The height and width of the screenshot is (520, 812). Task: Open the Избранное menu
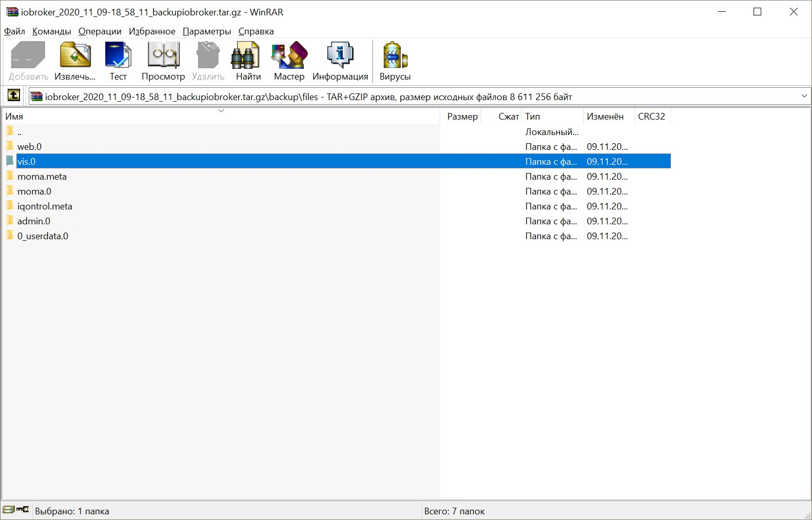pos(152,31)
